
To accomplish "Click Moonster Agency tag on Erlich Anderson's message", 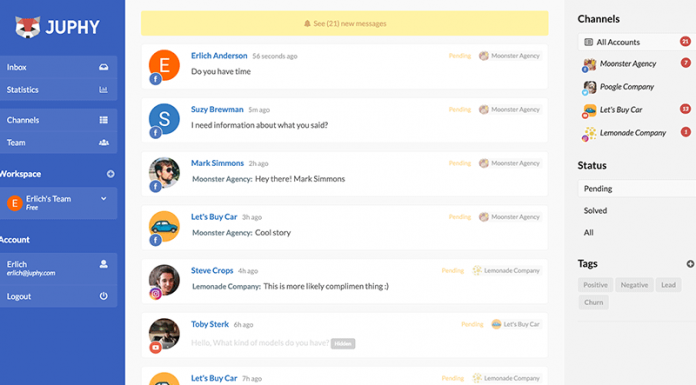I will (509, 56).
